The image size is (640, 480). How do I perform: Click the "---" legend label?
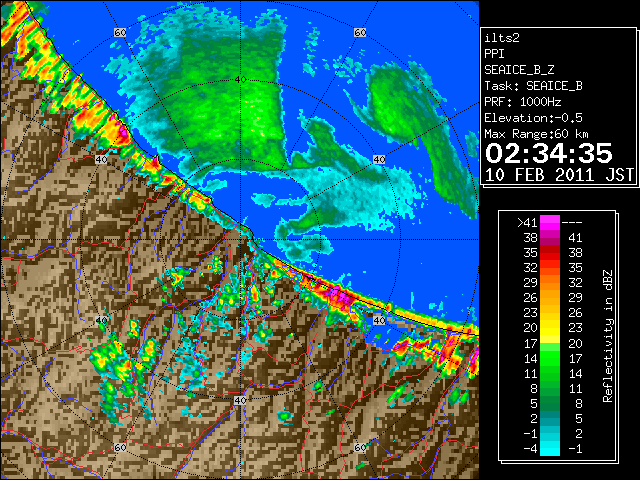572,223
